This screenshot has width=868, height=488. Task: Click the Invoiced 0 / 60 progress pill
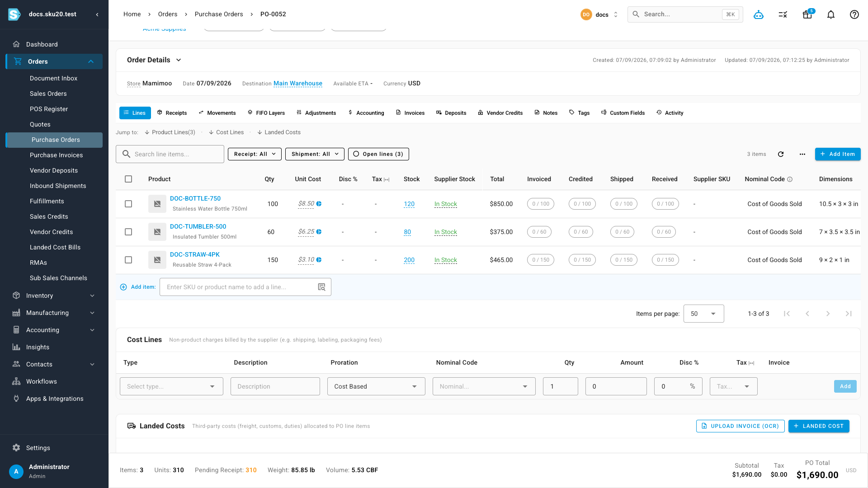point(539,232)
